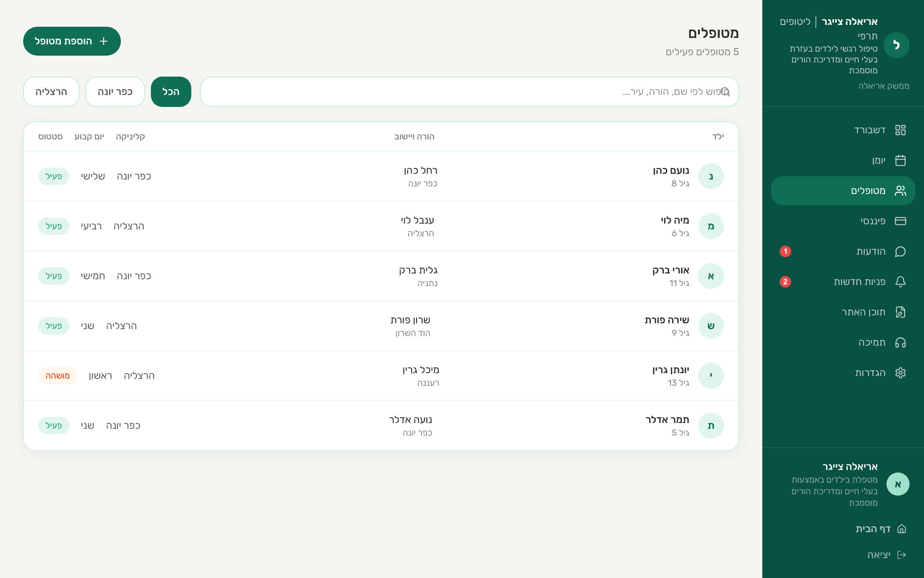Viewport: 924px width, 578px height.
Task: Click parent name שרון פורת
Action: pyautogui.click(x=410, y=320)
